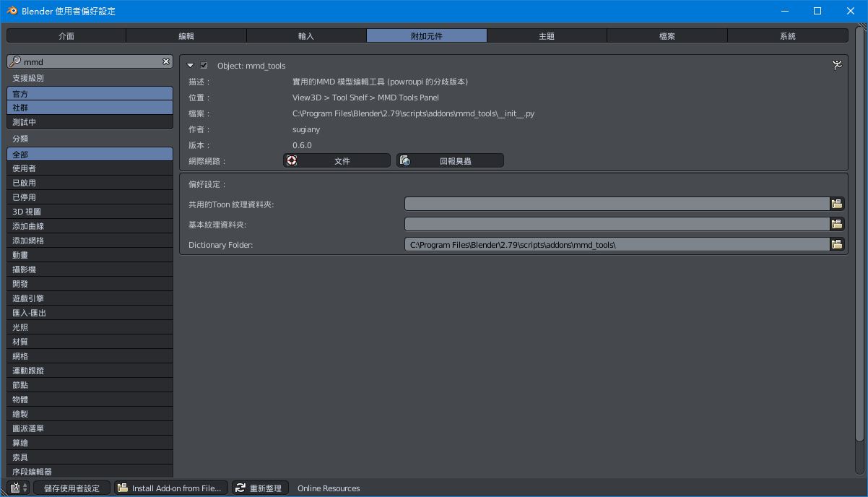Switch to the 系統 tab
The height and width of the screenshot is (497, 868).
[x=787, y=35]
